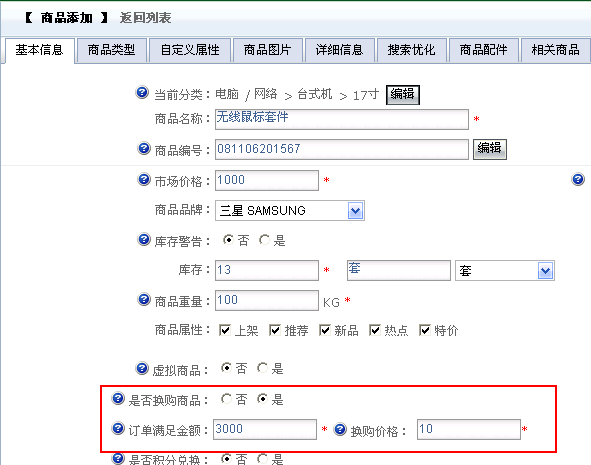The height and width of the screenshot is (465, 591).
Task: Open help icon beside 换购价格
Action: [x=340, y=429]
